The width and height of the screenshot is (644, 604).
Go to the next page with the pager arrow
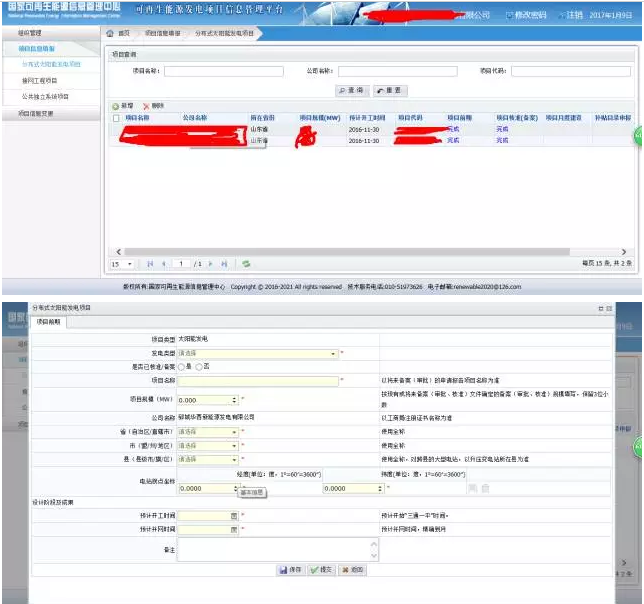[x=213, y=263]
